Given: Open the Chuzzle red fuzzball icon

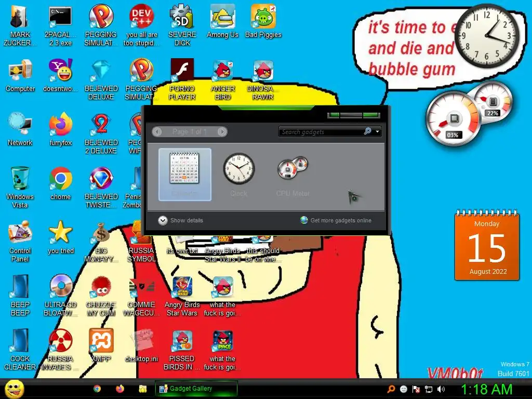Looking at the screenshot, I should pos(101,296).
